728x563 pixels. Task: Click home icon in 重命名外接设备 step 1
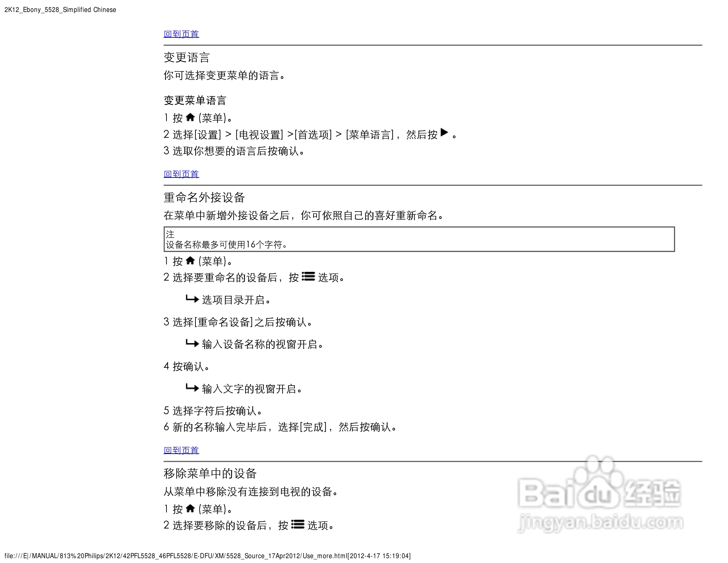coord(190,261)
